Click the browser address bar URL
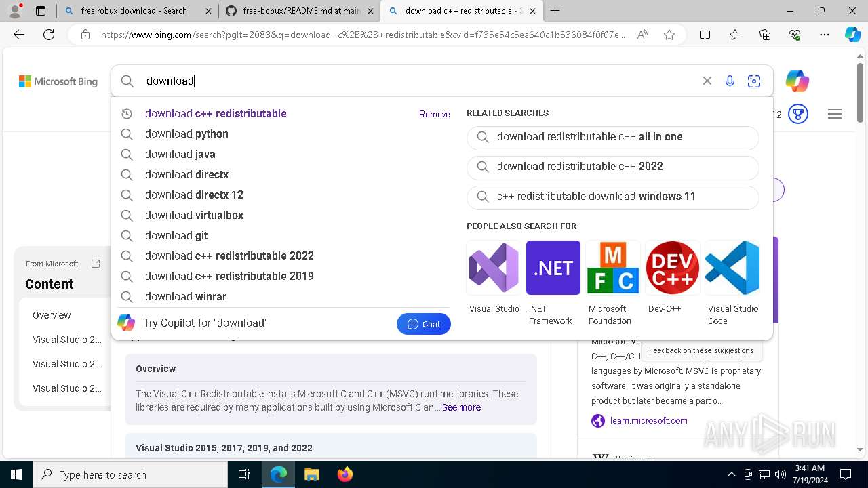 (x=363, y=35)
